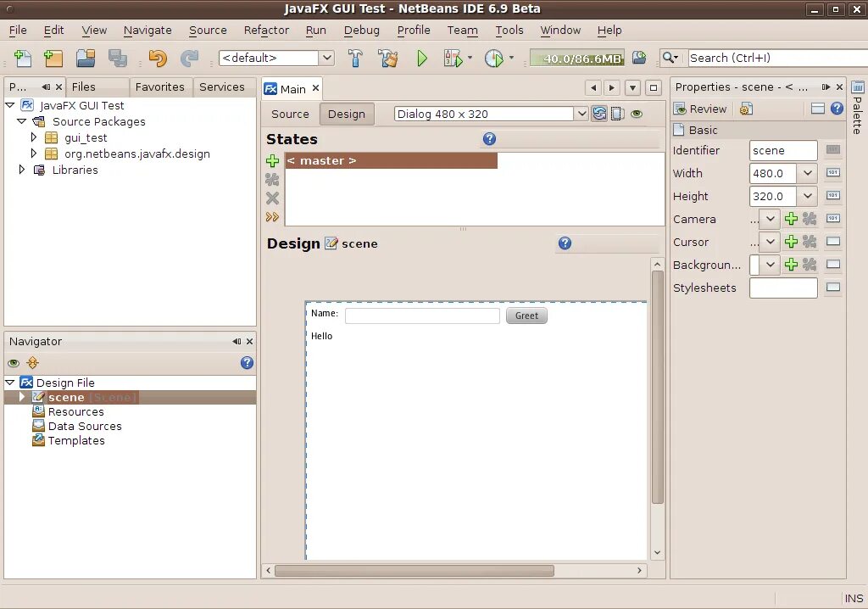Image resolution: width=868 pixels, height=609 pixels.
Task: Open the Camera dropdown arrow
Action: [770, 219]
